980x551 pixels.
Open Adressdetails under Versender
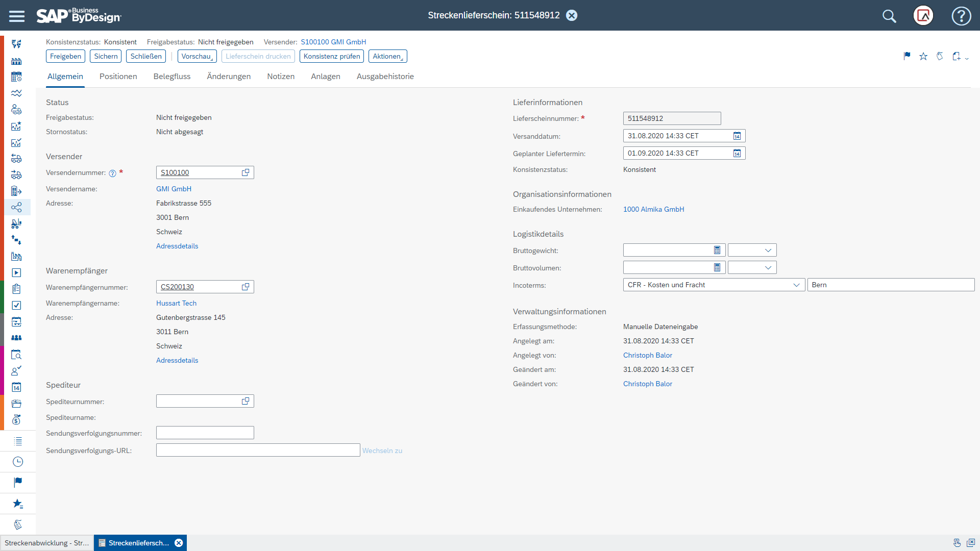[x=177, y=246]
